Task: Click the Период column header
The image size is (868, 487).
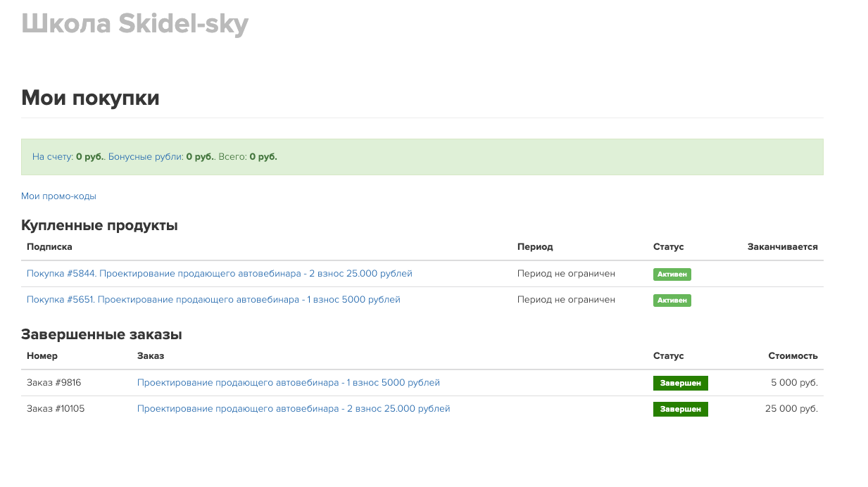Action: [x=535, y=247]
